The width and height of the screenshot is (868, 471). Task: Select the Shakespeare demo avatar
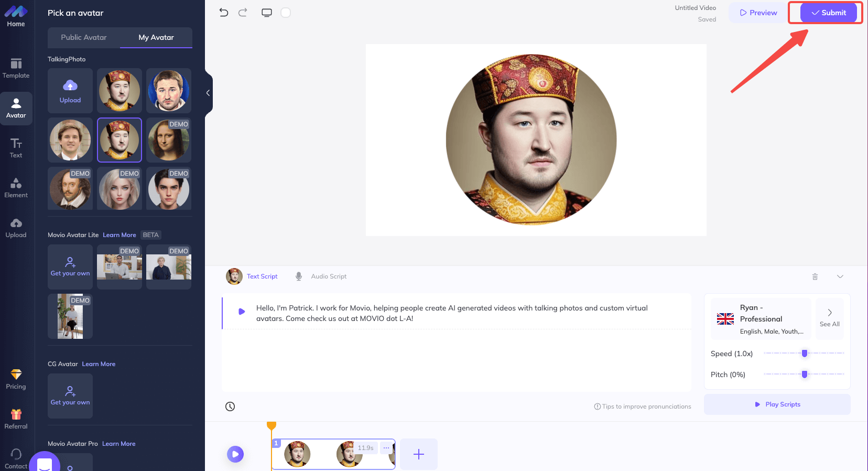[x=70, y=189]
